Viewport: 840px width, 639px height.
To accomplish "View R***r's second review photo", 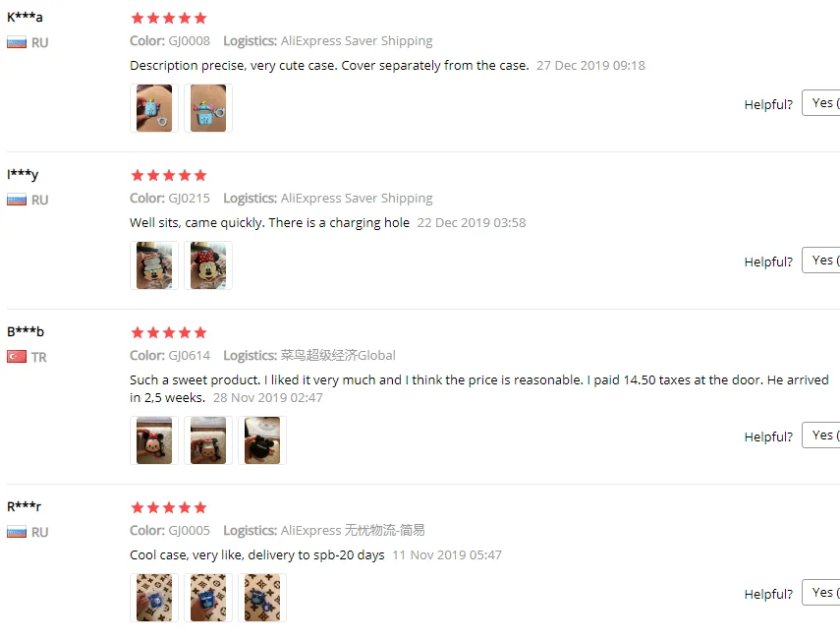I will (x=208, y=598).
